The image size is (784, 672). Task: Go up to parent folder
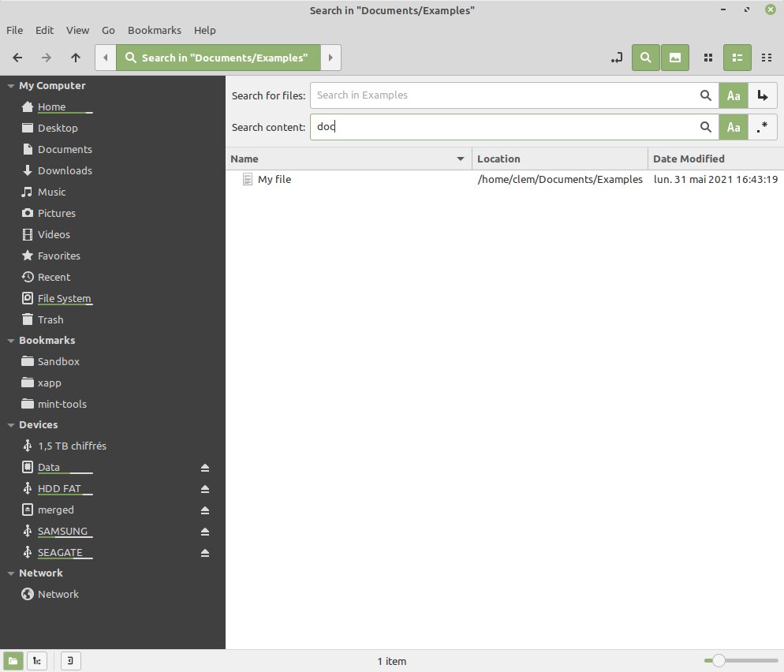[76, 58]
